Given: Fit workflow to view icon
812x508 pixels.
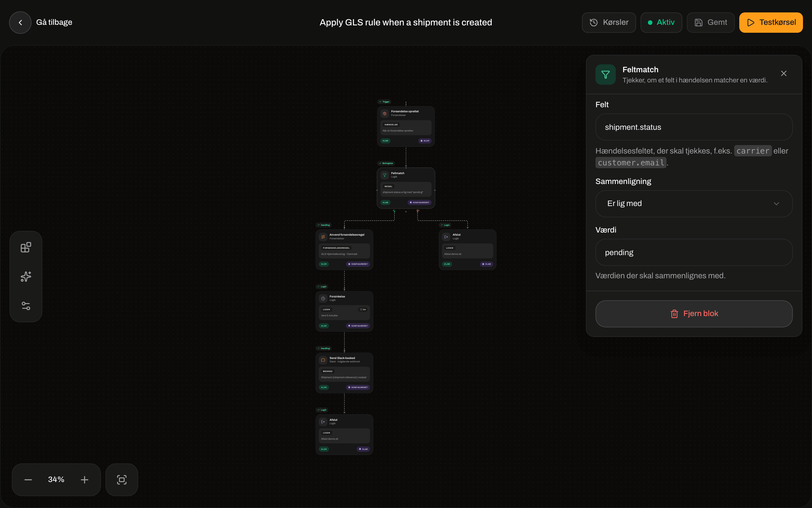Looking at the screenshot, I should [x=122, y=479].
